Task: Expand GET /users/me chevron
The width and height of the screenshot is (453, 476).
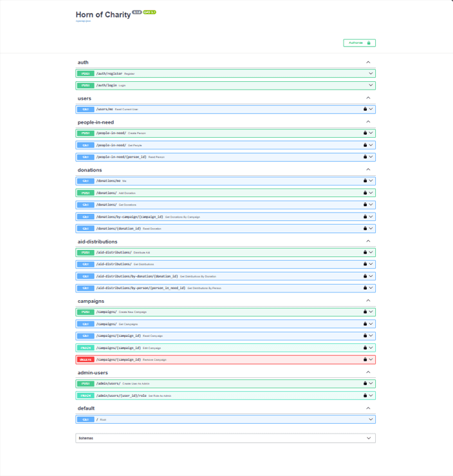Action: tap(371, 109)
